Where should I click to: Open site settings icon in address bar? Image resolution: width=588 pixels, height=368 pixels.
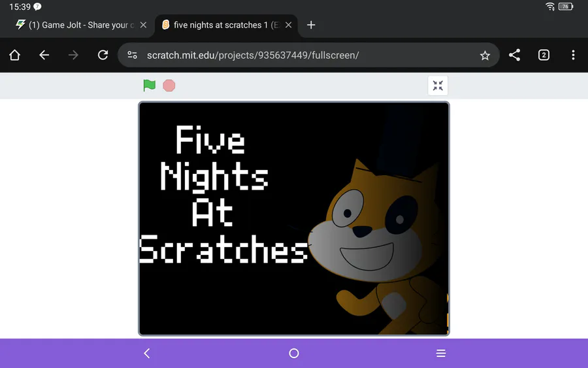pyautogui.click(x=132, y=55)
